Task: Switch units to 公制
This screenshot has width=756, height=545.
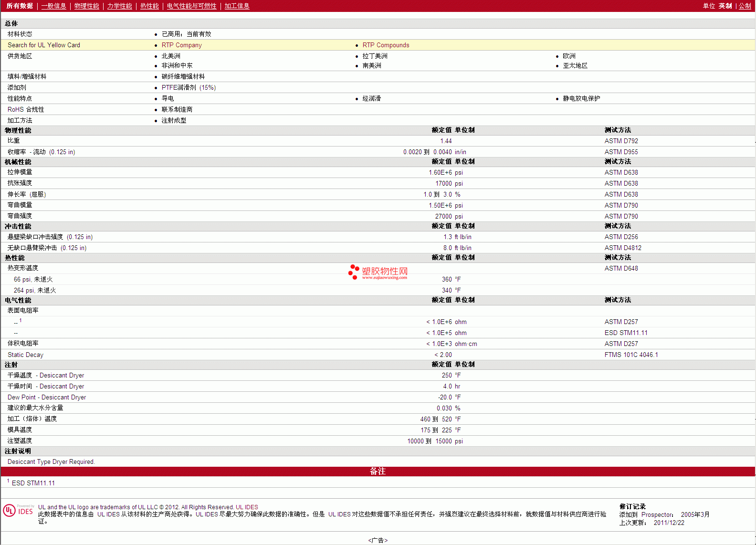Action: pos(745,6)
